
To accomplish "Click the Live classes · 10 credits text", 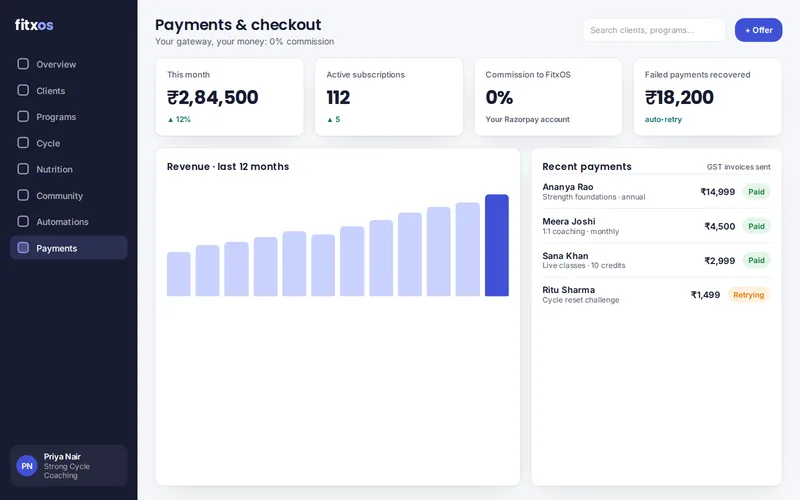I will click(584, 265).
